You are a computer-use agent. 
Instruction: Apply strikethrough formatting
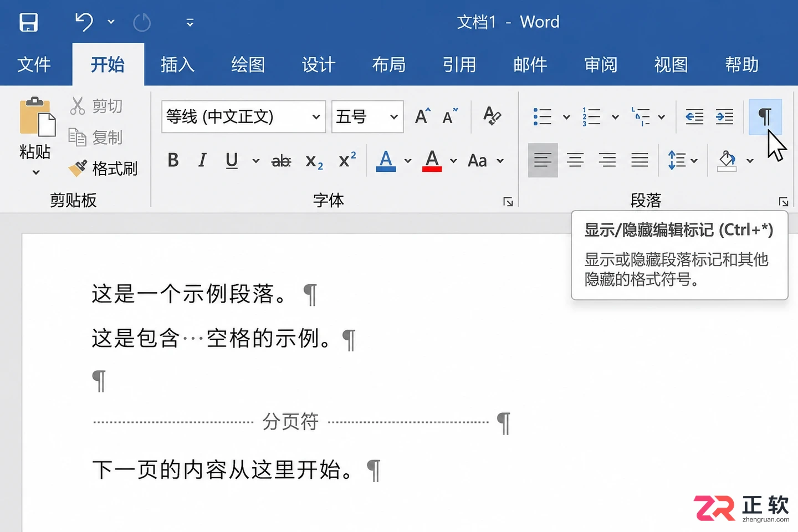281,161
